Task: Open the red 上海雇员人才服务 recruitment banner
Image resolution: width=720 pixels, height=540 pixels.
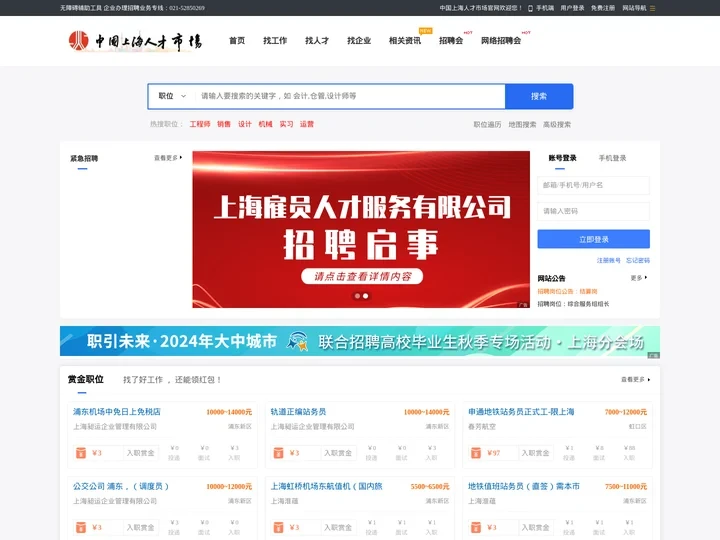Action: coord(361,229)
